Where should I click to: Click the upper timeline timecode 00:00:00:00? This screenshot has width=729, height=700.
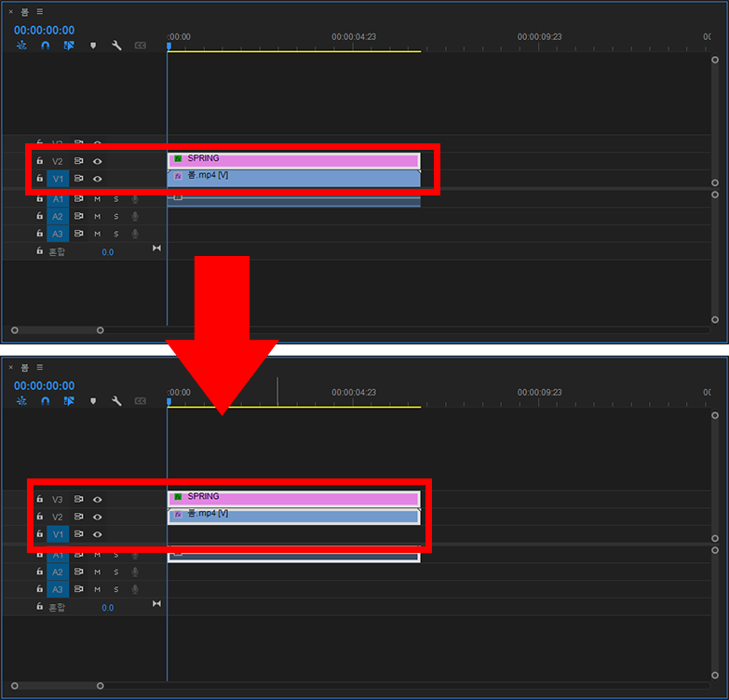click(x=44, y=30)
